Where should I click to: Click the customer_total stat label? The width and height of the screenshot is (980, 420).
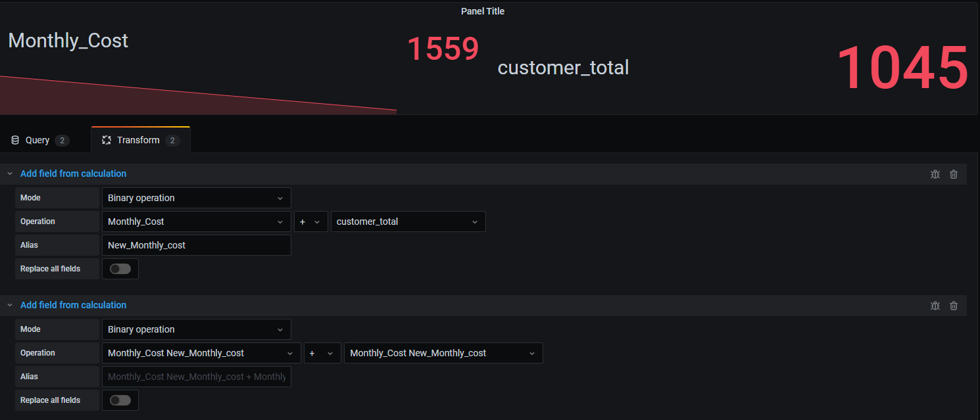(x=564, y=68)
